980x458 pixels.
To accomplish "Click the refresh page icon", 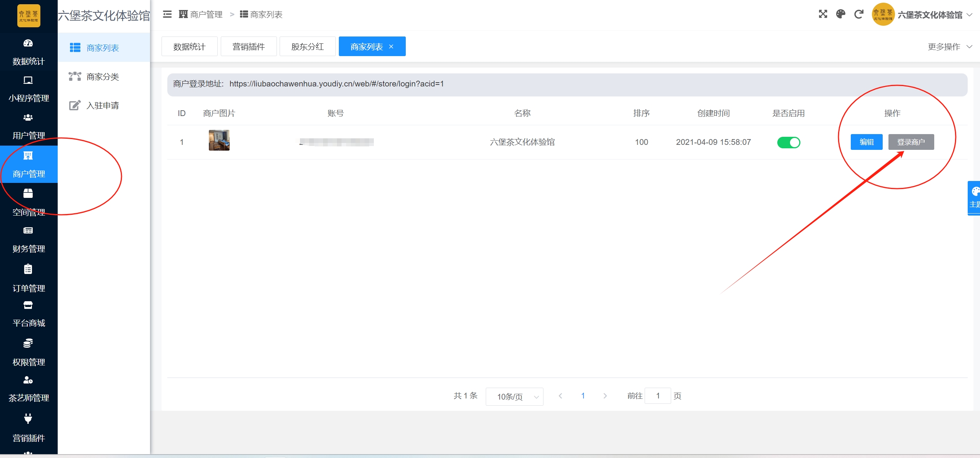I will point(858,15).
